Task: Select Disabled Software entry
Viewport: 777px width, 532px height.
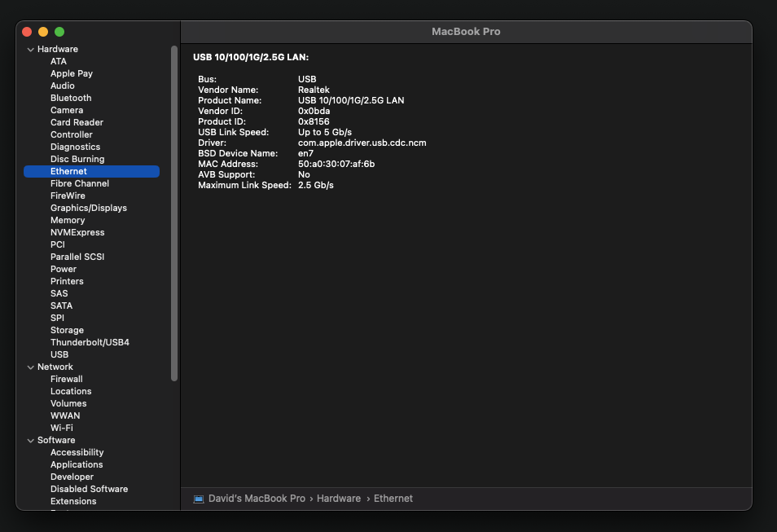Action: tap(90, 490)
